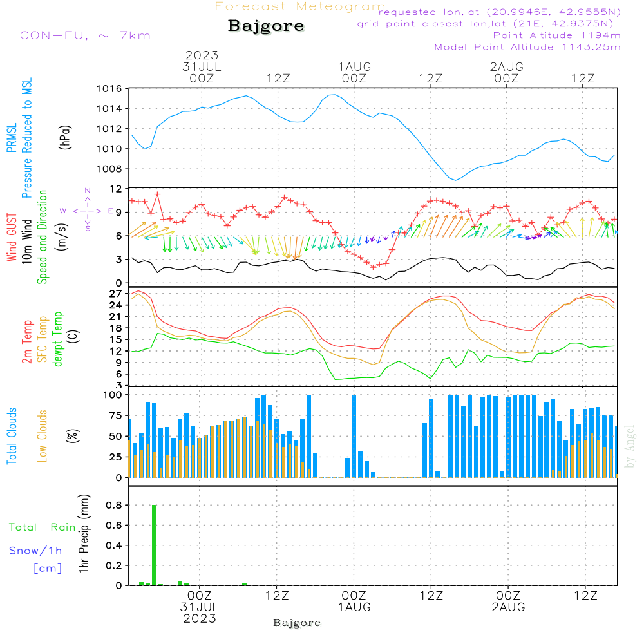This screenshot has width=644, height=644.
Task: Click the 100 cloud percentage axis value
Action: (x=113, y=395)
